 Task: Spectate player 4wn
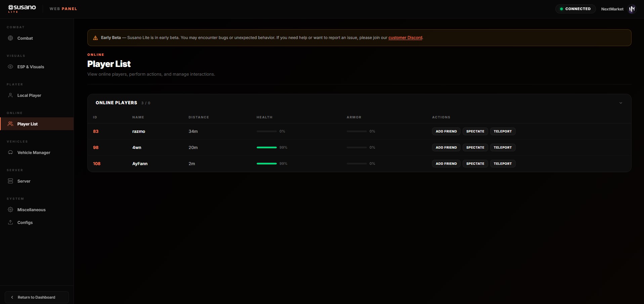[475, 147]
